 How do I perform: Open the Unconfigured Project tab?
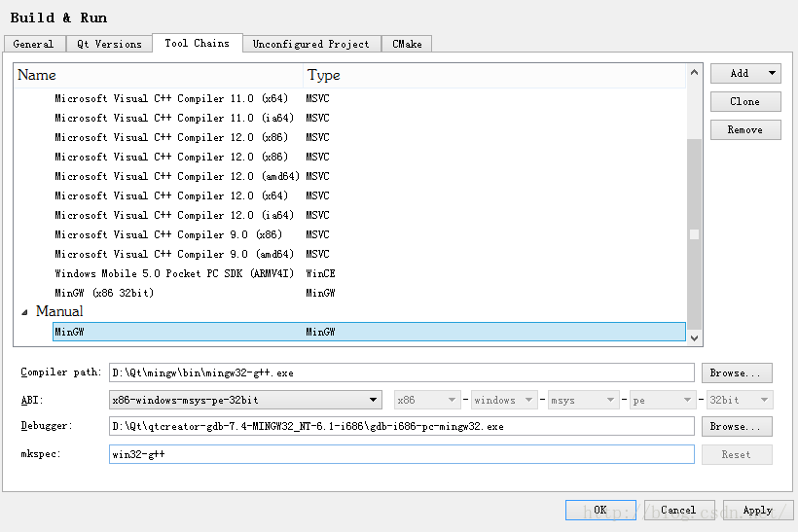click(311, 44)
